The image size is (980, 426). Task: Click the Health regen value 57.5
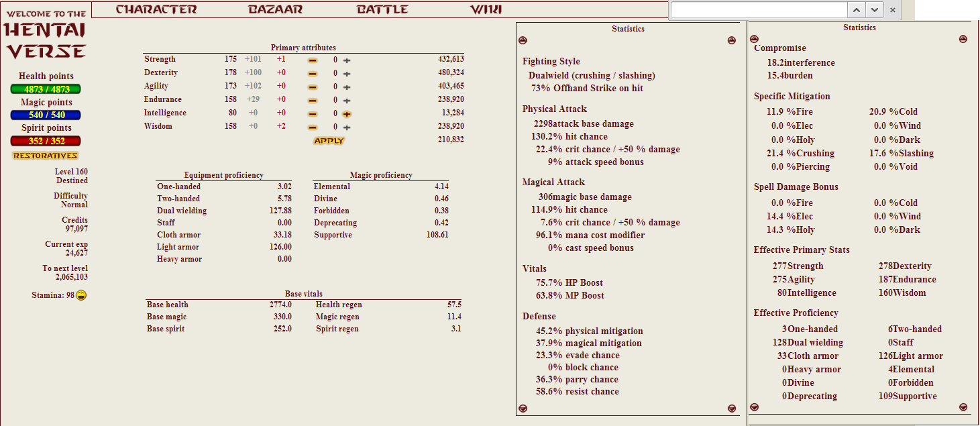pos(454,305)
